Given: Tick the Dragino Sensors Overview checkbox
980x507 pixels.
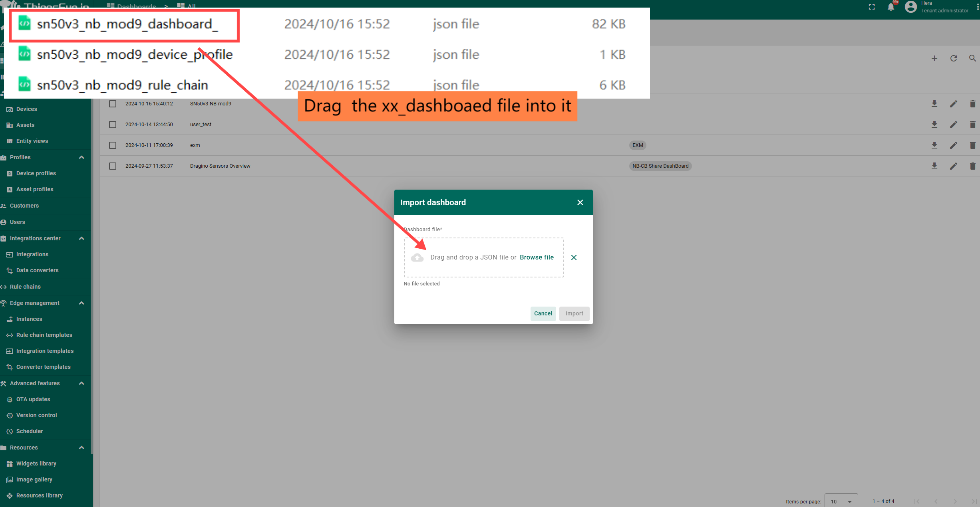Looking at the screenshot, I should (113, 166).
